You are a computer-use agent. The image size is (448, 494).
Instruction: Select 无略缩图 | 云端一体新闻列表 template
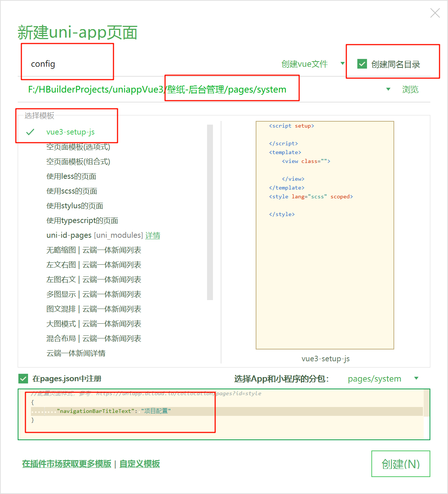click(94, 250)
